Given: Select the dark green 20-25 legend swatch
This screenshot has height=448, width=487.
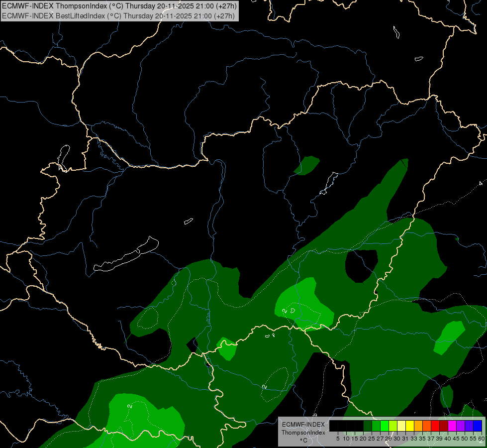Looking at the screenshot, I should coord(368,426).
